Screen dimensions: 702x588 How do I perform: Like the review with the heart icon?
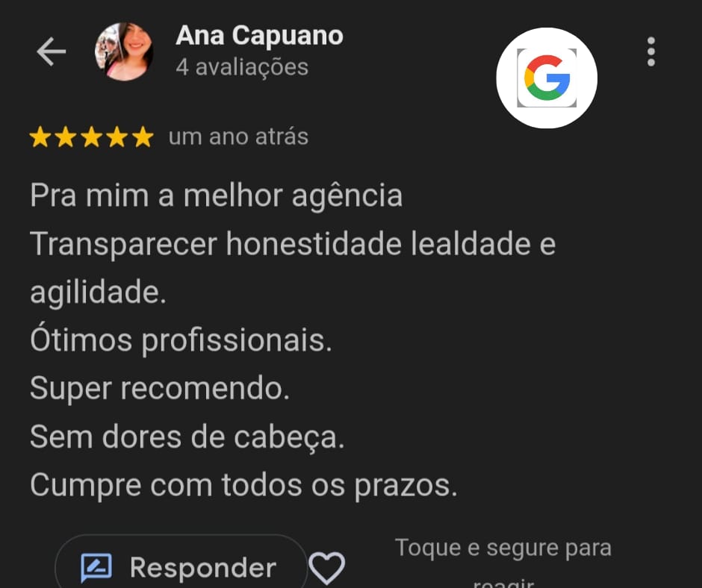click(x=327, y=567)
